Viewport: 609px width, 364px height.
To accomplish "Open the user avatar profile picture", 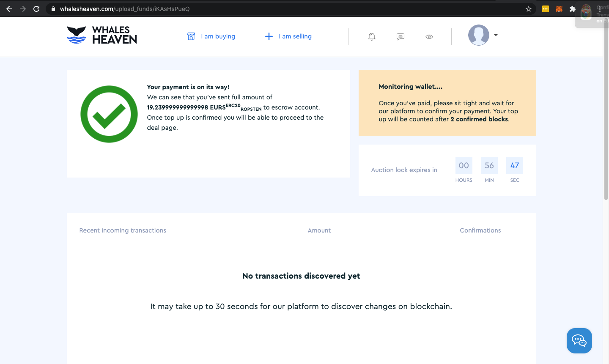I will pyautogui.click(x=479, y=35).
